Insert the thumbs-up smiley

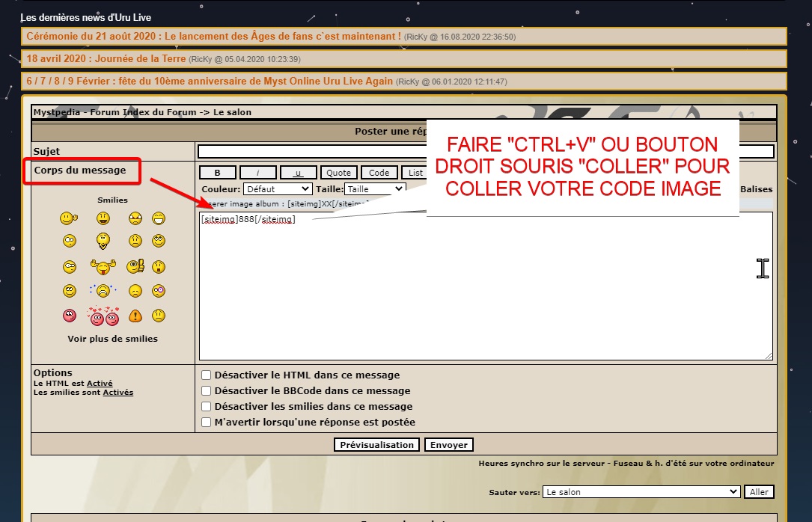(135, 266)
